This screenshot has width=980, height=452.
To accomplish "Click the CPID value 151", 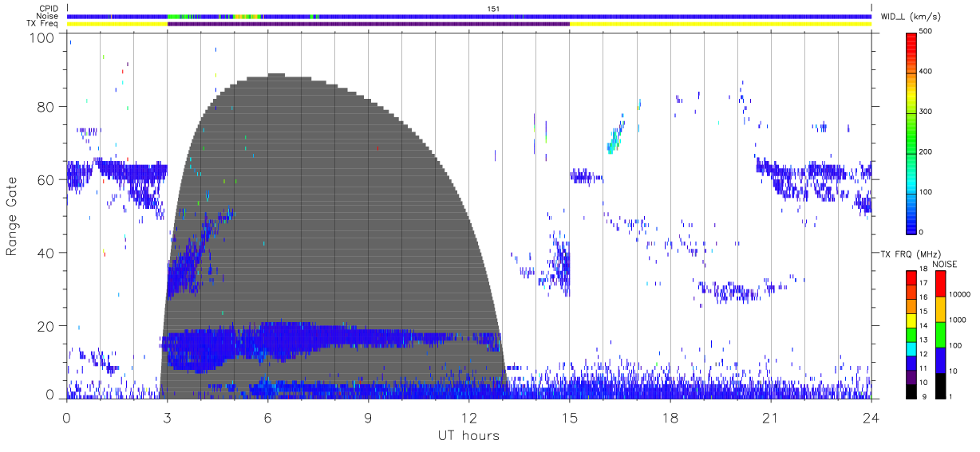I will (492, 9).
